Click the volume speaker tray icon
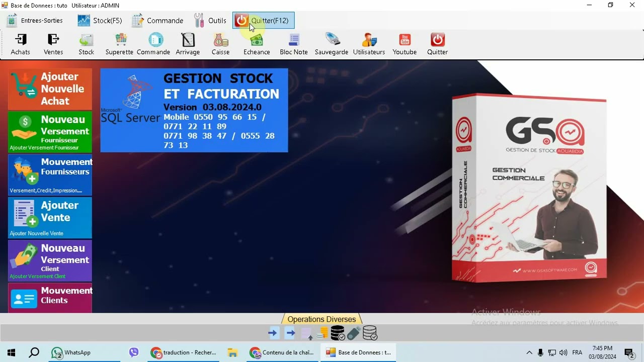Screen dimensions: 644x362 click(563, 352)
